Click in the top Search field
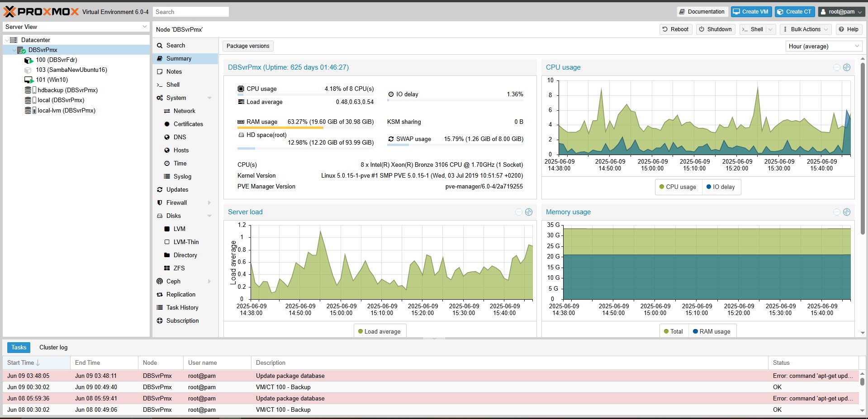 [x=190, y=12]
